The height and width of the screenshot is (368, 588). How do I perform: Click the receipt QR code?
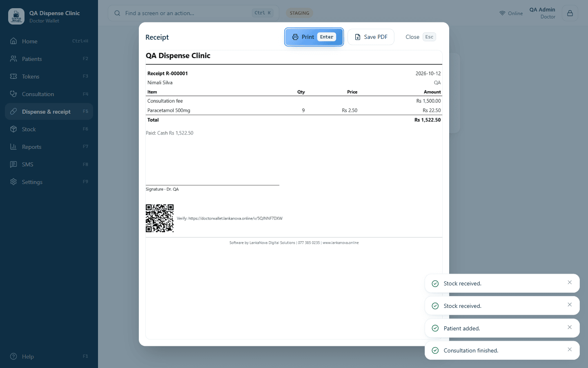tap(160, 218)
